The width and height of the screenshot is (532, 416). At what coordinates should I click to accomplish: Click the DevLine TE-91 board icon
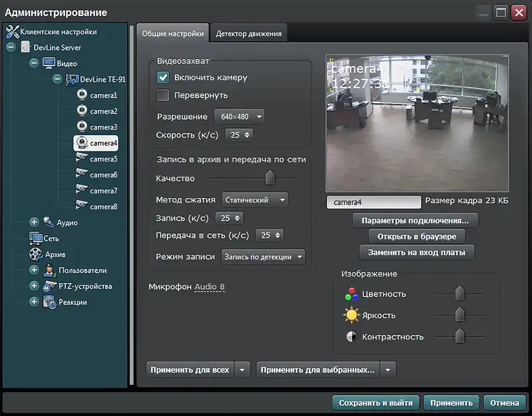pyautogui.click(x=72, y=79)
